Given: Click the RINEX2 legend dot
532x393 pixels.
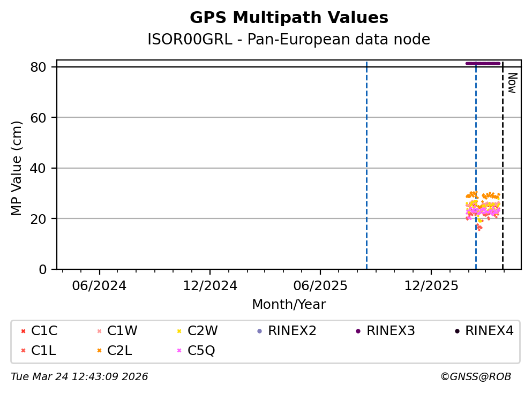Looking at the screenshot, I should click(260, 331).
